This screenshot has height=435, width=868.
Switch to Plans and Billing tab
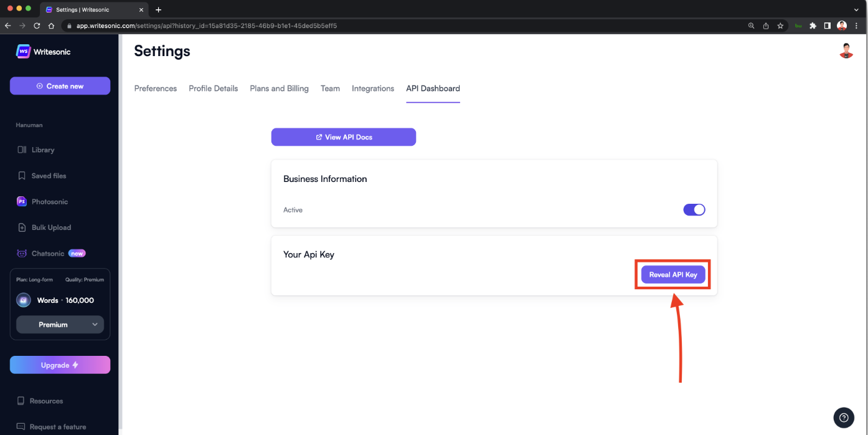[279, 88]
